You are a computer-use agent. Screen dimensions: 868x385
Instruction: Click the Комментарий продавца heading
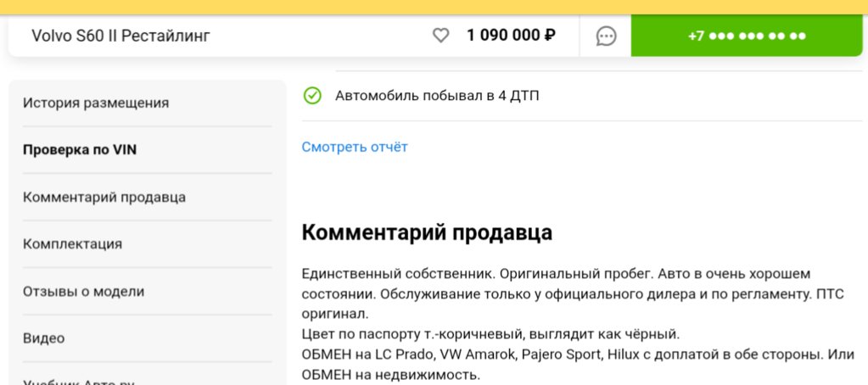427,233
